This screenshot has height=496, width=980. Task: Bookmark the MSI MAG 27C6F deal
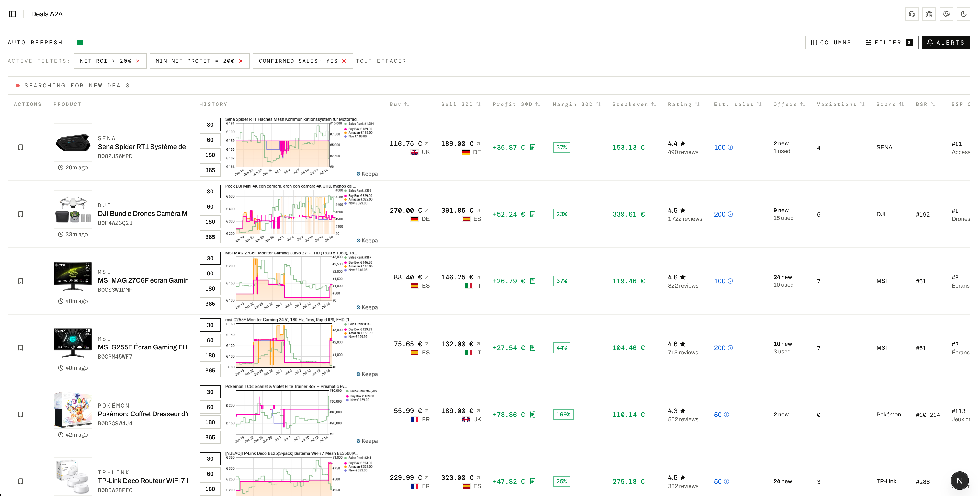click(21, 281)
